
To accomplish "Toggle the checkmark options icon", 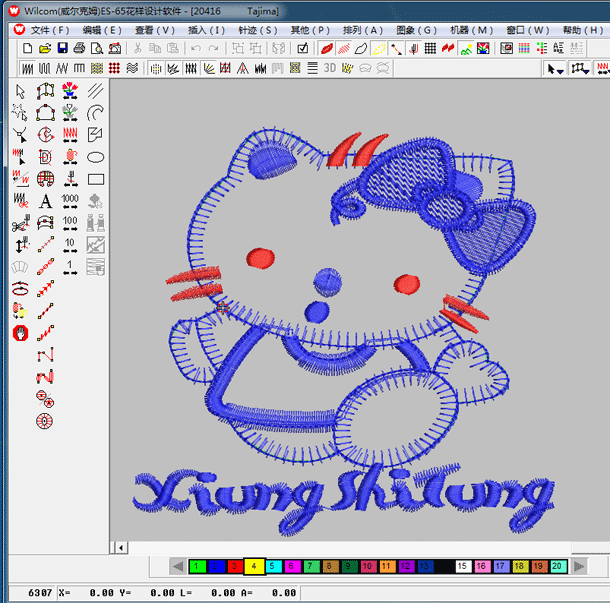I will [303, 48].
